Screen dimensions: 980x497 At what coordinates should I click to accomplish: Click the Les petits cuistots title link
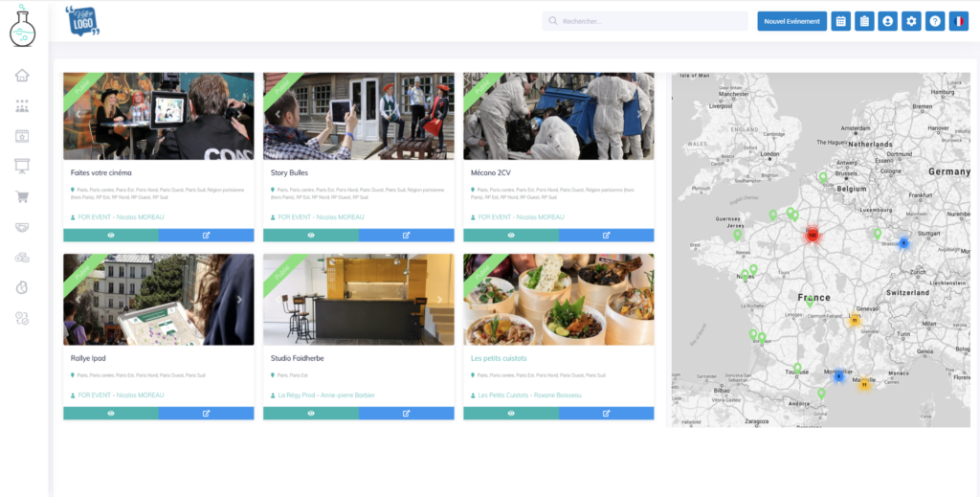pos(499,358)
